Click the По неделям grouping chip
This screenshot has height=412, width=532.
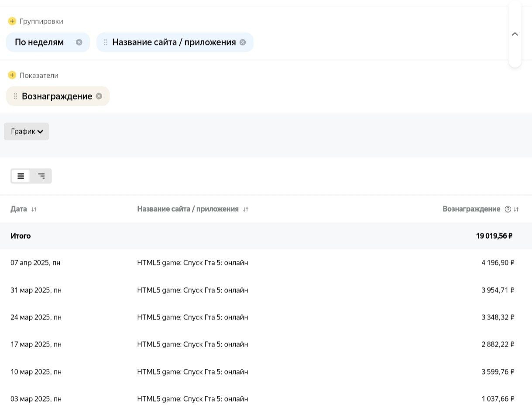click(39, 42)
